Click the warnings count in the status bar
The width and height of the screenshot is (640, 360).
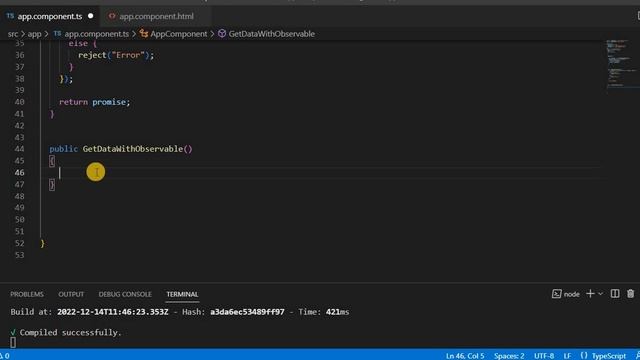click(x=5, y=356)
